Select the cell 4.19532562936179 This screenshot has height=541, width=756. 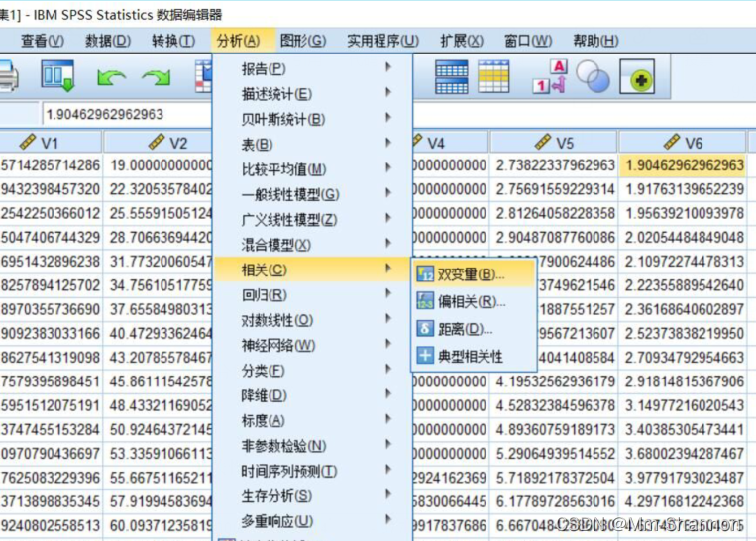(x=554, y=381)
